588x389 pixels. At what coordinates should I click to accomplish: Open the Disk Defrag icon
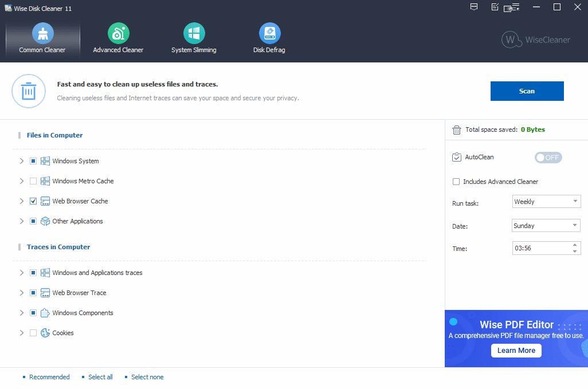click(269, 33)
